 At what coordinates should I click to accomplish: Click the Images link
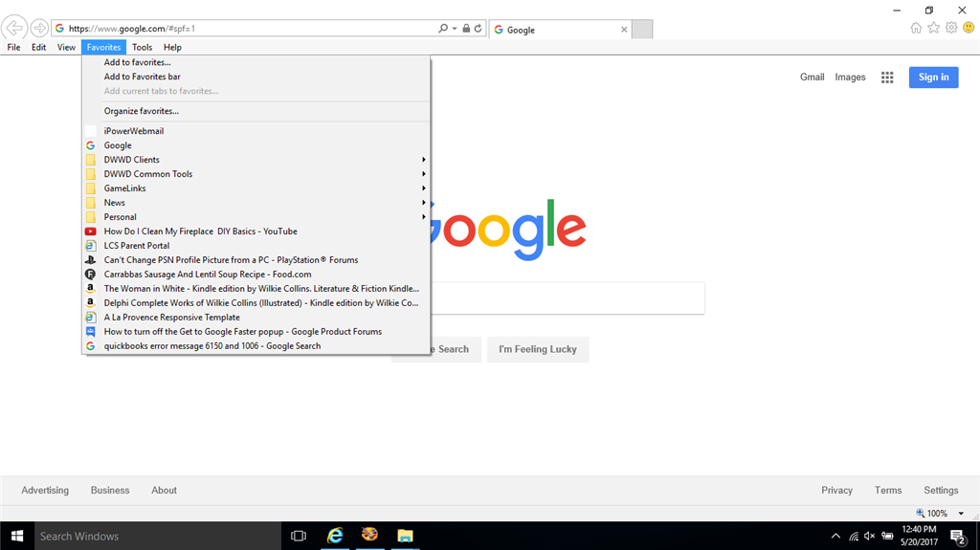pyautogui.click(x=850, y=77)
